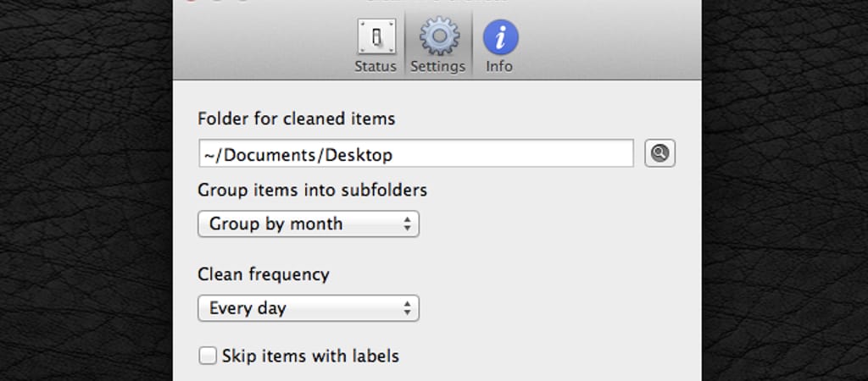Image resolution: width=868 pixels, height=381 pixels.
Task: Select the Status tab label
Action: [376, 66]
